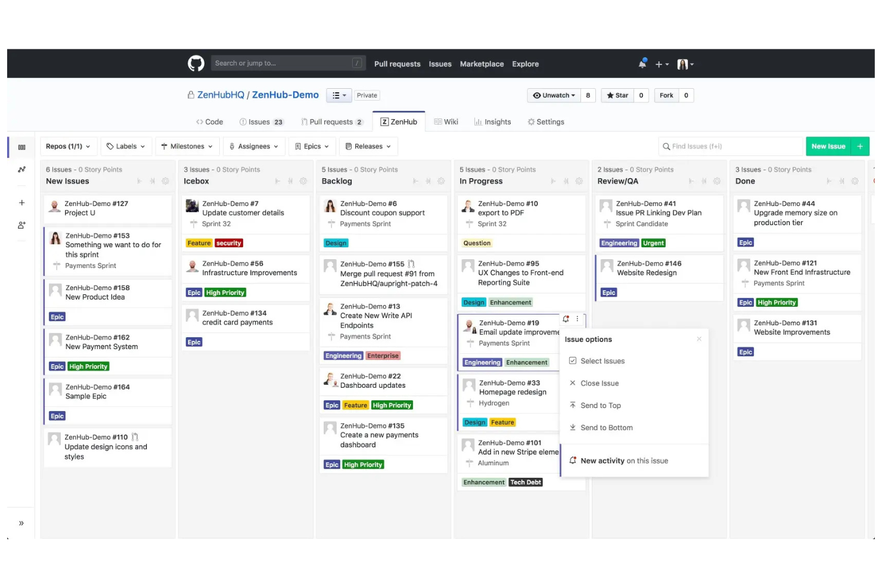Click the Find Issues search field
The width and height of the screenshot is (882, 588).
tap(731, 146)
